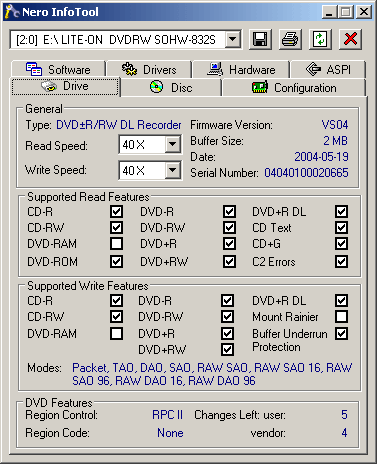The width and height of the screenshot is (377, 464).
Task: Expand the Read Speed dropdown
Action: [172, 144]
